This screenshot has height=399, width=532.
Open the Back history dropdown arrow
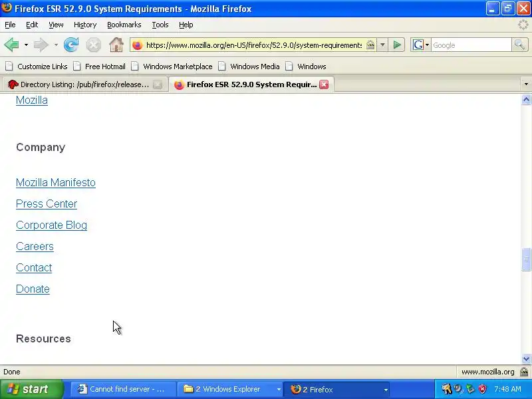point(26,45)
